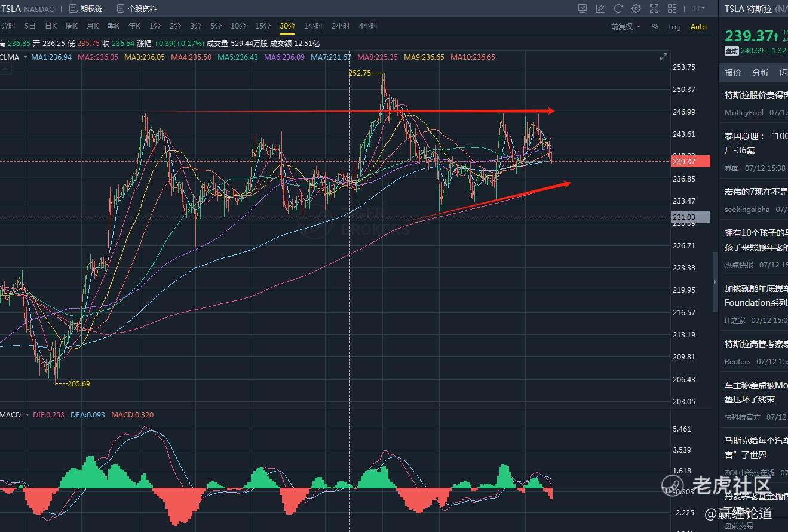Click the DIF:0.253 MACD value
Image resolution: width=788 pixels, height=532 pixels.
click(49, 414)
